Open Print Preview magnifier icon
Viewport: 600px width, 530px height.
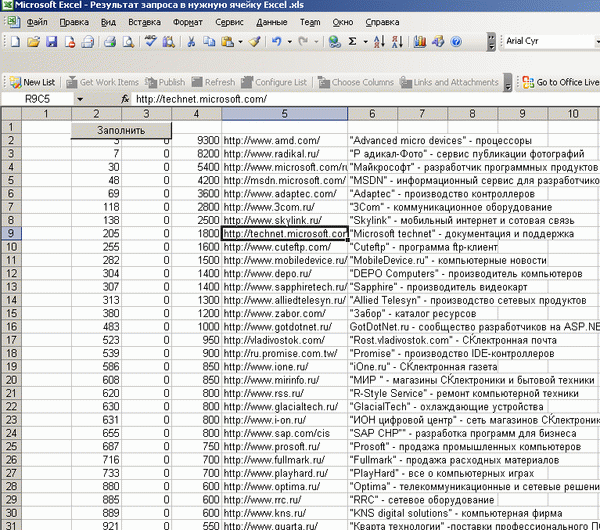point(128,41)
